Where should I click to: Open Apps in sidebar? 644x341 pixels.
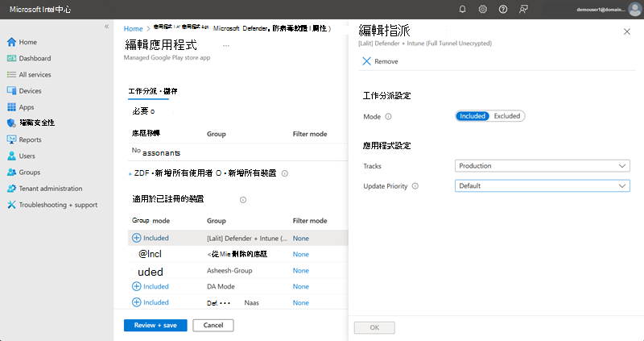click(27, 107)
